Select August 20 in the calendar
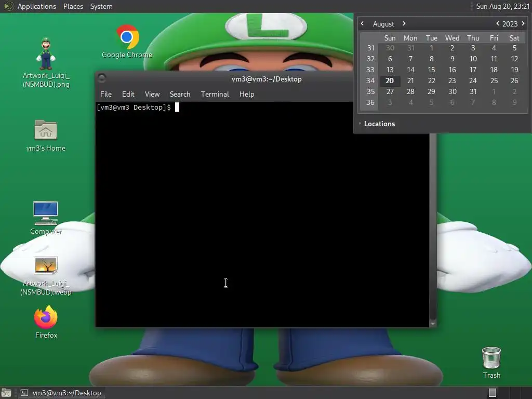The height and width of the screenshot is (399, 532). tap(390, 81)
